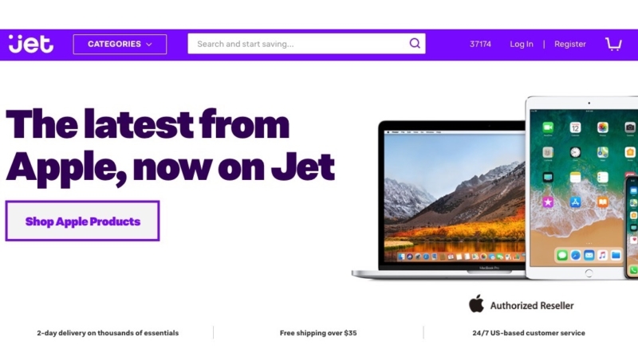The width and height of the screenshot is (638, 364).
Task: Open the Register link
Action: (569, 44)
